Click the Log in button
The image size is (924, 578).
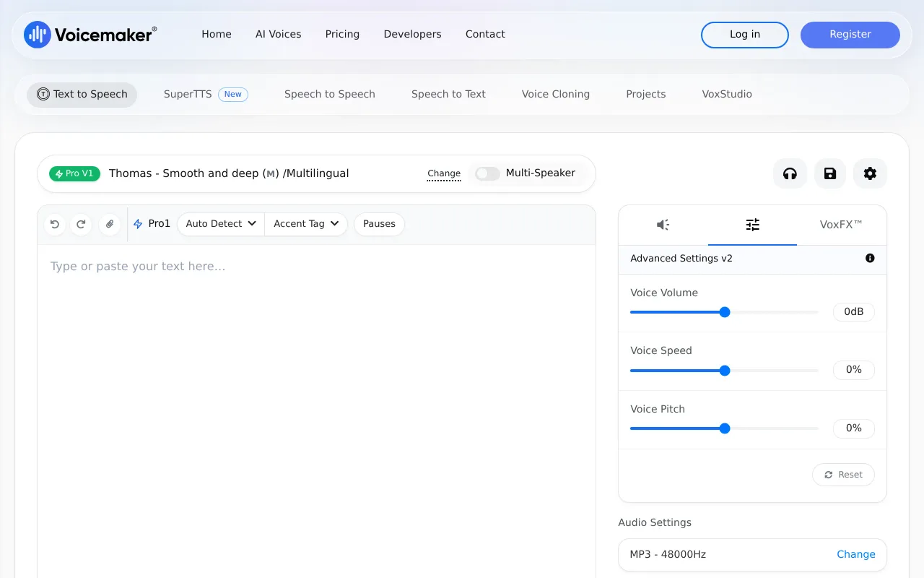[x=745, y=35]
